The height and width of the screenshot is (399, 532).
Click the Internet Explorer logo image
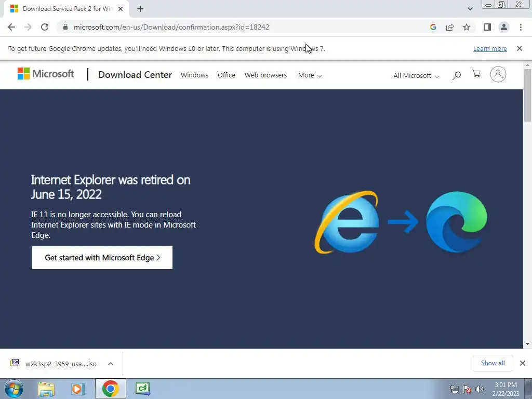pos(347,222)
